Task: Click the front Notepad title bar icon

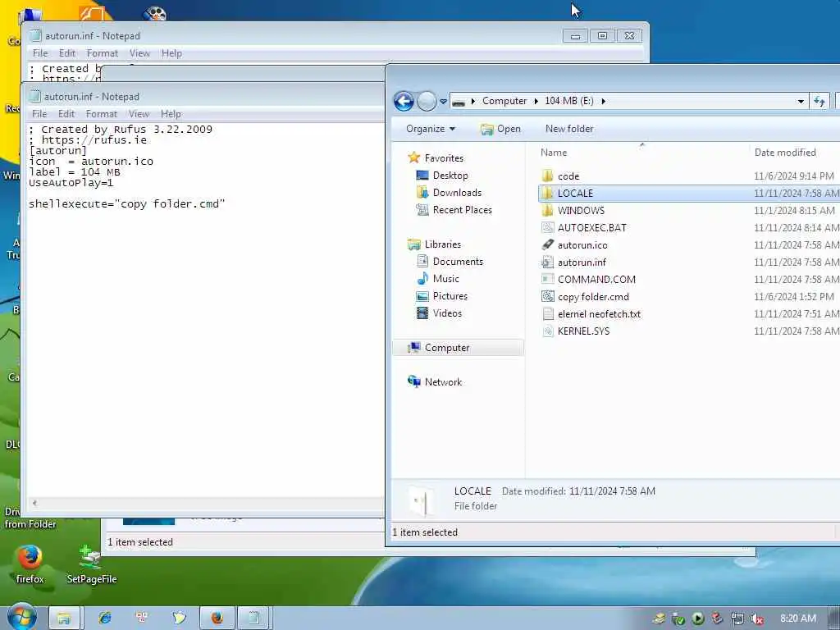Action: [x=34, y=97]
